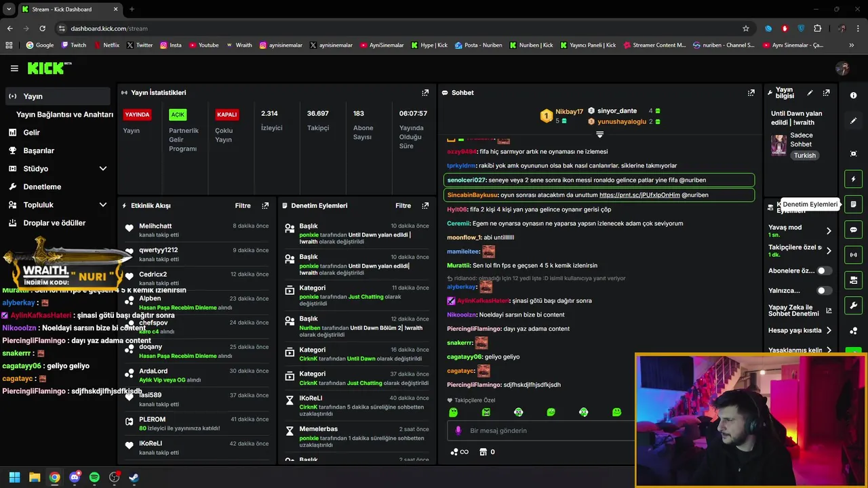Open Droplar ve ödüller sidebar item
Viewport: 868px width, 488px height.
tap(56, 223)
